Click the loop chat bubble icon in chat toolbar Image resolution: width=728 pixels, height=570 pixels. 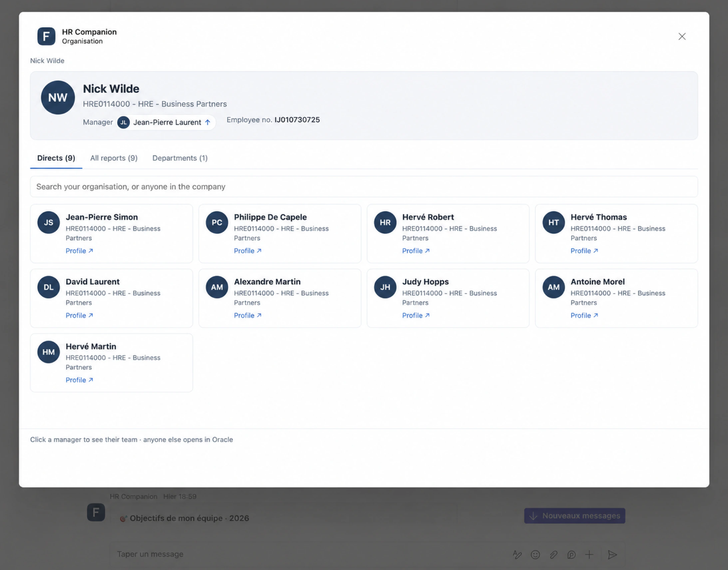click(571, 555)
